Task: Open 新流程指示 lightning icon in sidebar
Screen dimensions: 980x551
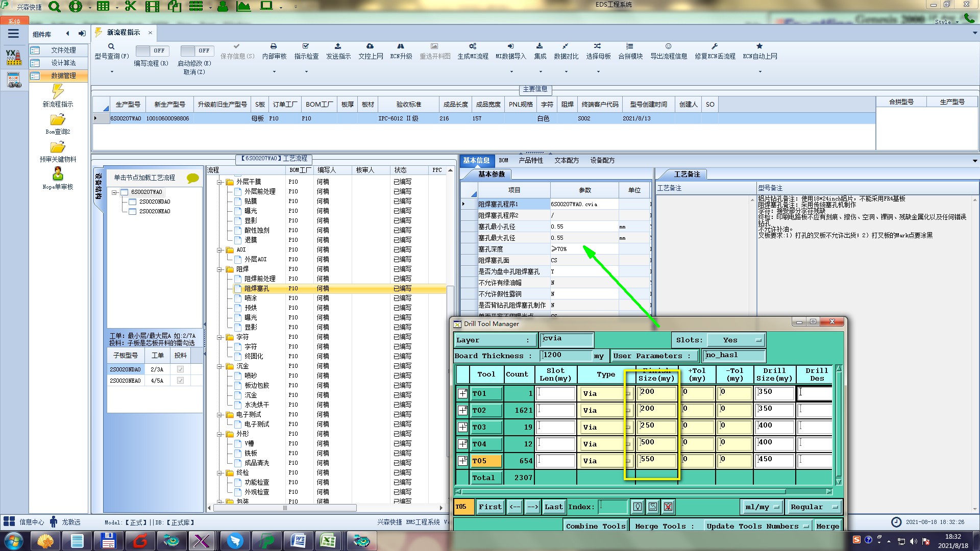Action: (x=58, y=92)
